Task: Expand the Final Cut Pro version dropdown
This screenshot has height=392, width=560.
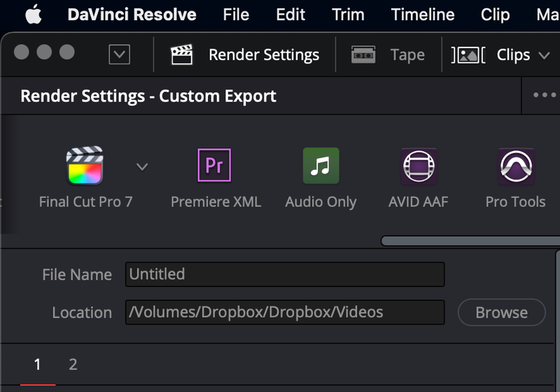Action: tap(142, 167)
